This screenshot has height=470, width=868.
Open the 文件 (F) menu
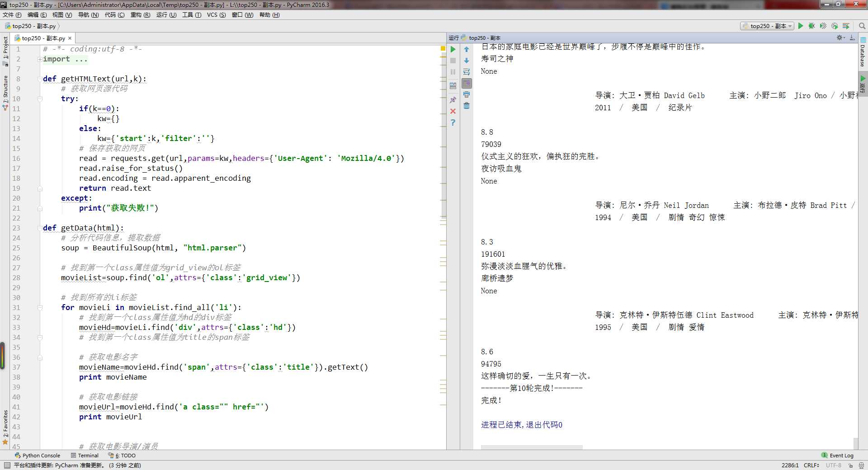12,15
